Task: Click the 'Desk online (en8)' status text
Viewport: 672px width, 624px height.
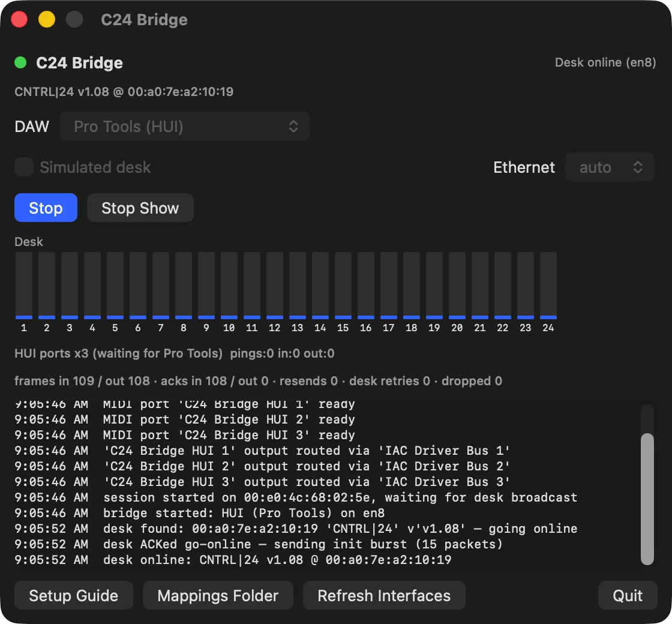Action: (605, 62)
